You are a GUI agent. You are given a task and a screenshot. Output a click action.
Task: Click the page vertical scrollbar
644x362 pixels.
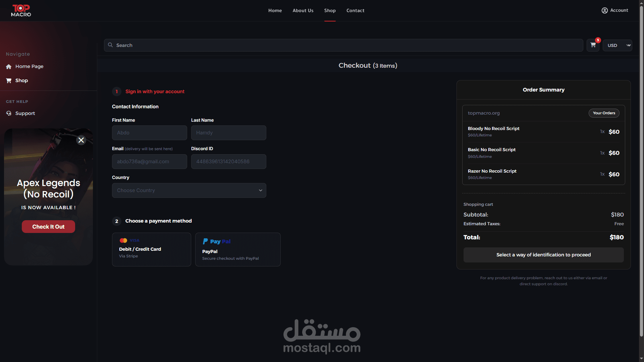click(641, 171)
